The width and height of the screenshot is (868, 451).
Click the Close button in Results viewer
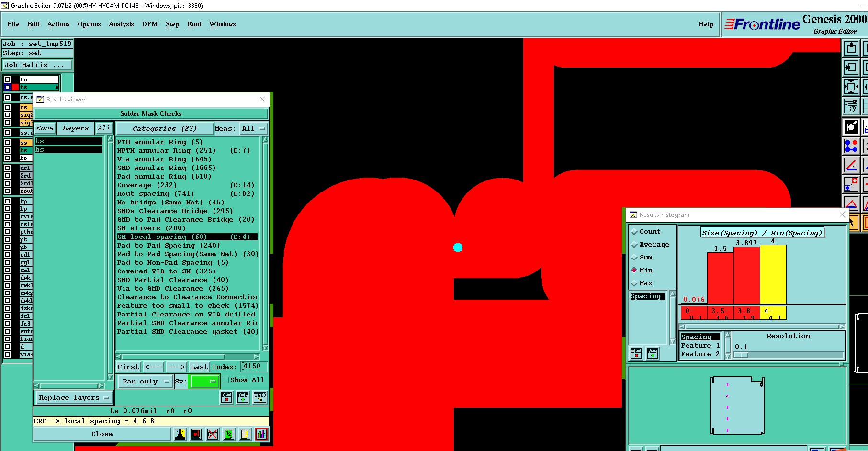click(x=102, y=434)
